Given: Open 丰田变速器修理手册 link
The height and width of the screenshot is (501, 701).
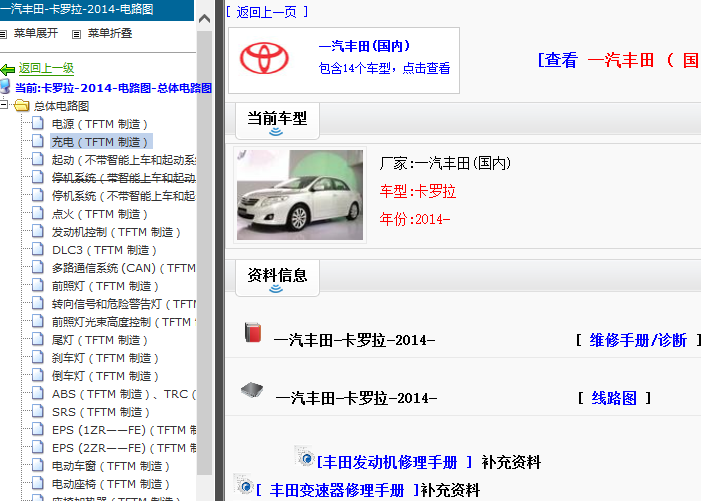Looking at the screenshot, I should point(338,490).
